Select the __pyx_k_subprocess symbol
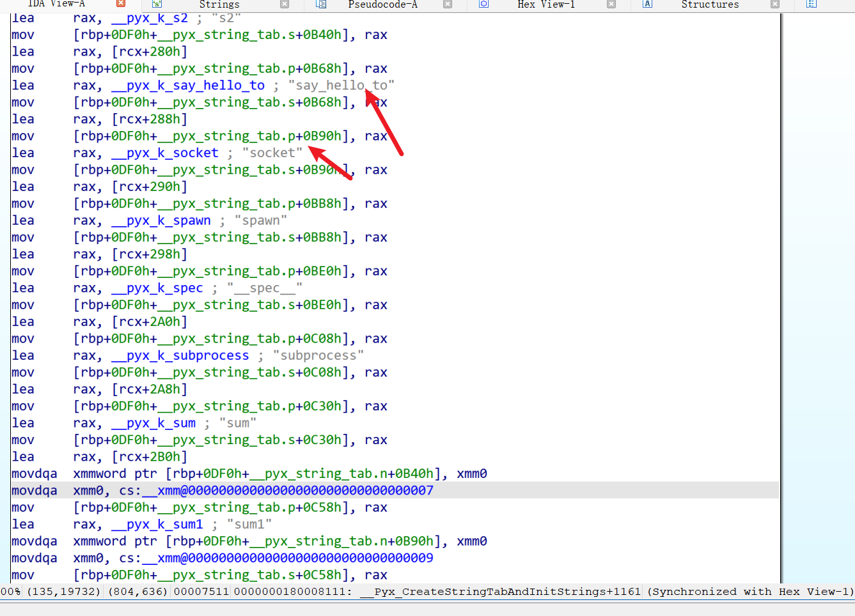The height and width of the screenshot is (616, 855). (x=180, y=356)
